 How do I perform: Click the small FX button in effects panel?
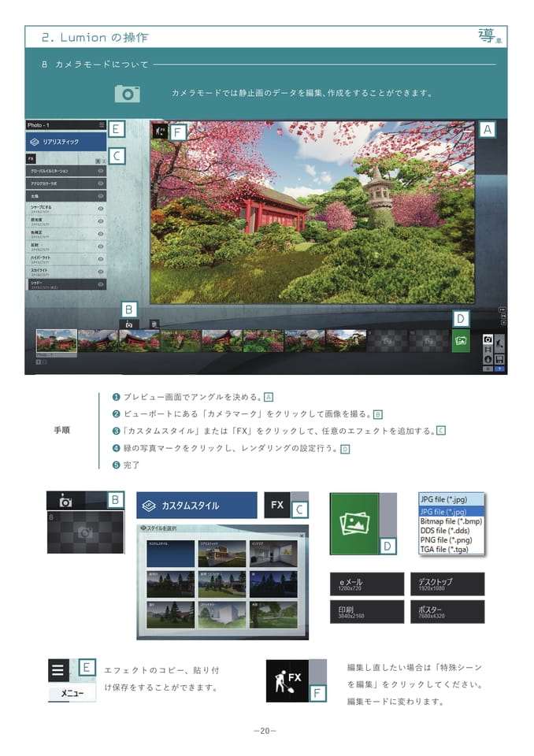point(31,158)
